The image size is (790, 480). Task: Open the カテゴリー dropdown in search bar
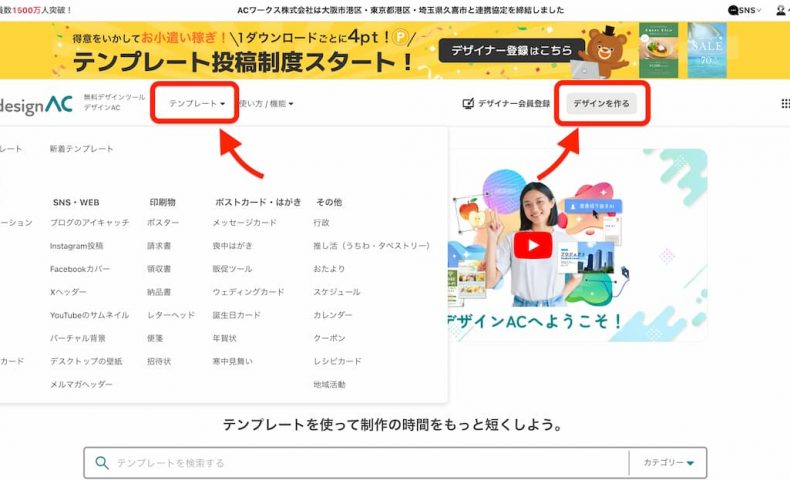pyautogui.click(x=669, y=463)
